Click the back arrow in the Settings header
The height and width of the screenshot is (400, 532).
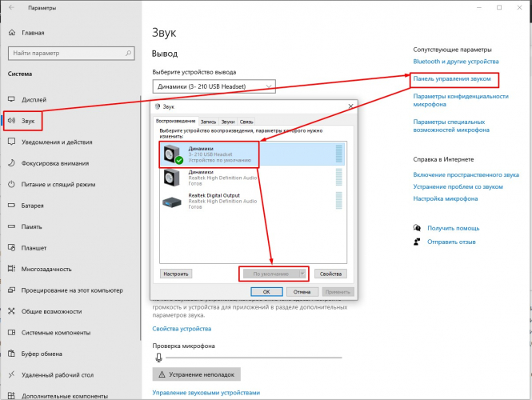click(x=11, y=7)
